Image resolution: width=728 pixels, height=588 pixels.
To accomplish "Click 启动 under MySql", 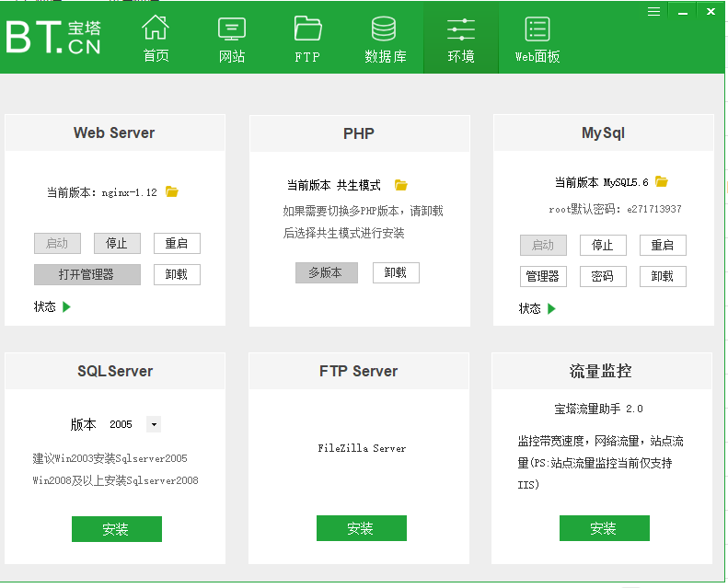I will (543, 245).
